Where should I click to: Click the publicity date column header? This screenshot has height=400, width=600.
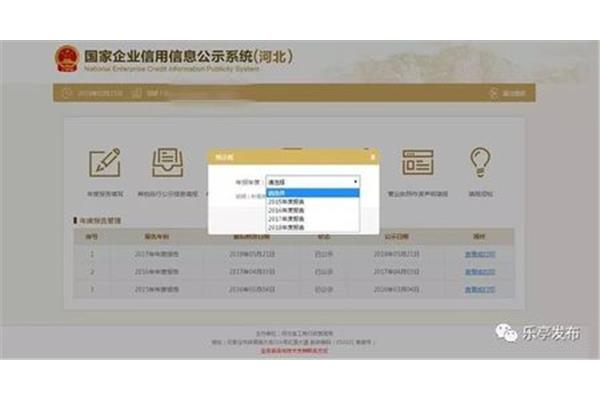pos(396,237)
